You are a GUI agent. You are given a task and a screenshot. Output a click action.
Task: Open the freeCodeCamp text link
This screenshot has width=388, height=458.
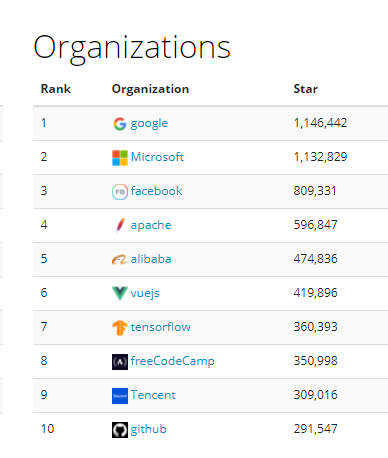coord(173,361)
